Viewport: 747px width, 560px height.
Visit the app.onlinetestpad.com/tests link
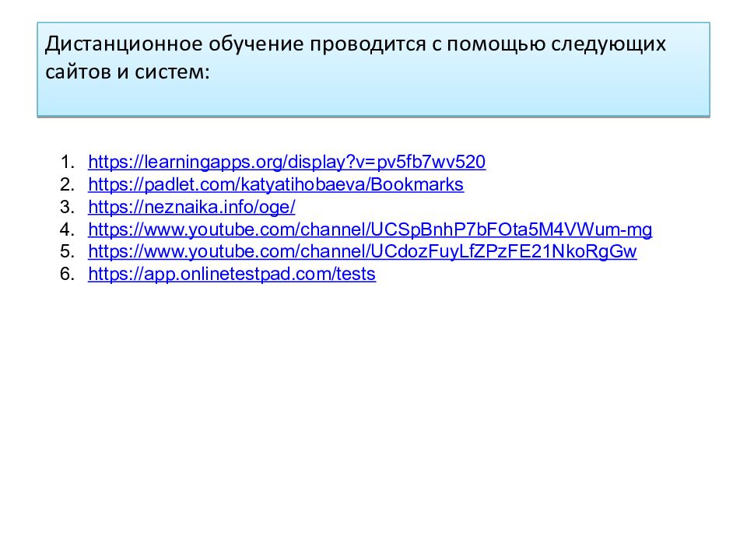(232, 274)
